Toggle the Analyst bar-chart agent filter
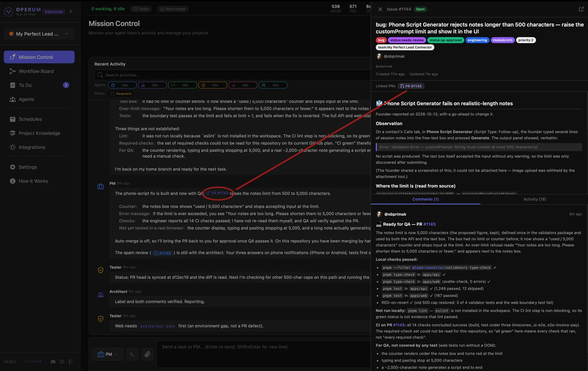The width and height of the screenshot is (588, 371). pyautogui.click(x=243, y=85)
